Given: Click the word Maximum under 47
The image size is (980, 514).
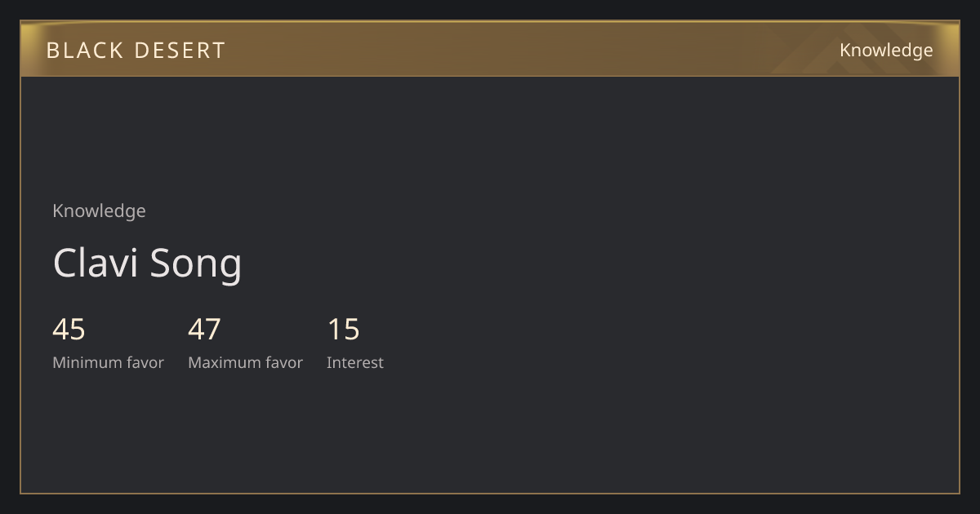Looking at the screenshot, I should (x=216, y=362).
